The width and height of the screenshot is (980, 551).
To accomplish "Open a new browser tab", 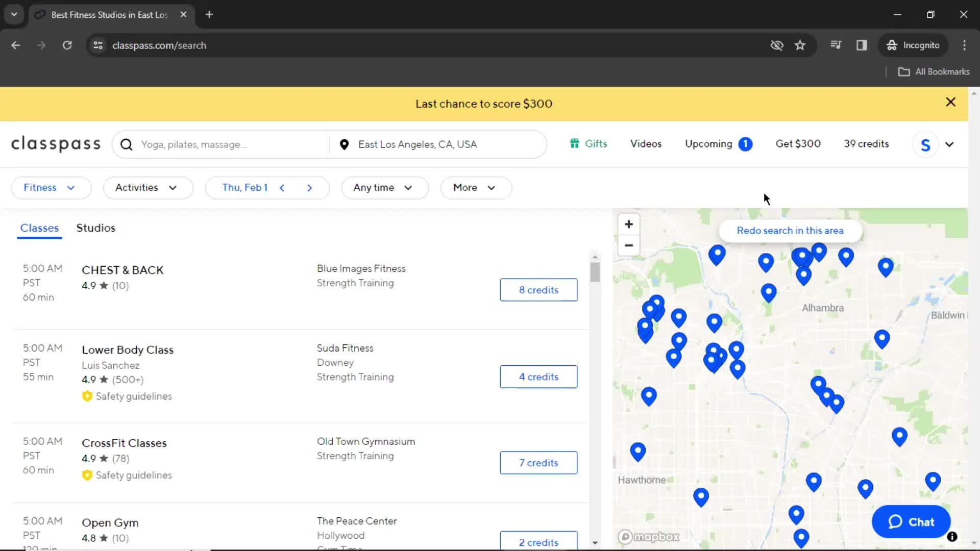I will [x=209, y=15].
